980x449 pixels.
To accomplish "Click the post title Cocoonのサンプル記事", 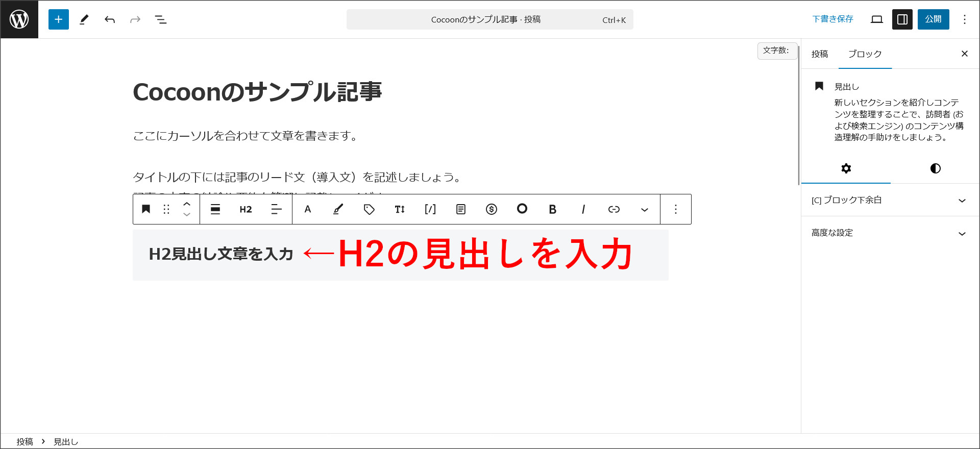I will coord(258,92).
